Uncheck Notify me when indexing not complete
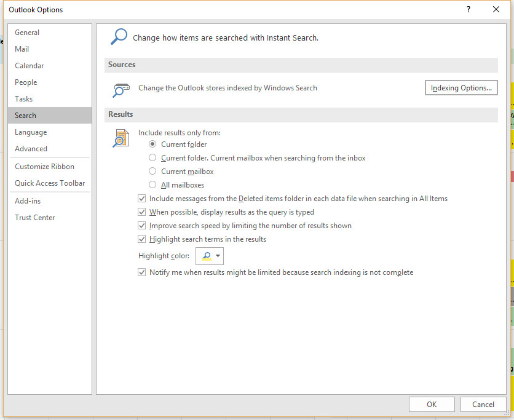 [x=141, y=272]
